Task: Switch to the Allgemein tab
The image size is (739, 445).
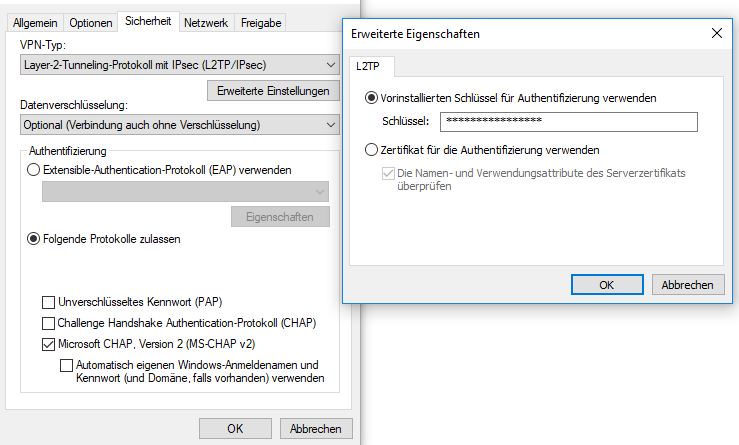Action: click(35, 23)
